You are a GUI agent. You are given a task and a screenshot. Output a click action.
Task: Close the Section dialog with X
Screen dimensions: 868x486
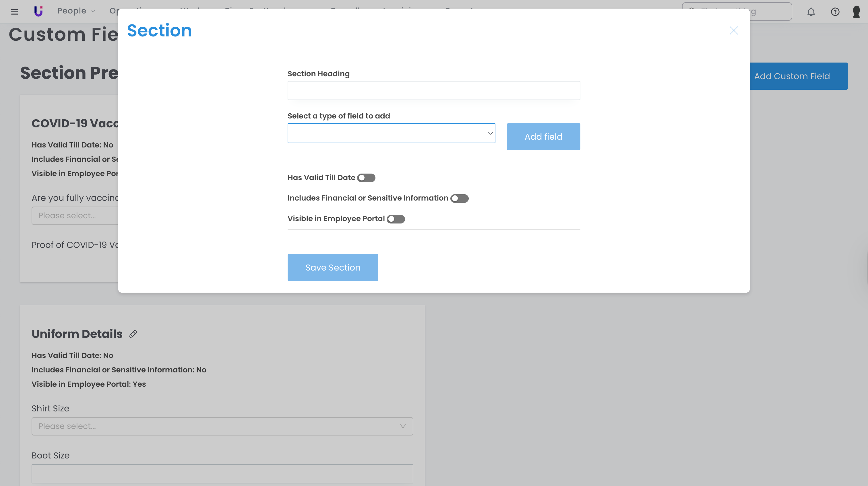pyautogui.click(x=734, y=31)
